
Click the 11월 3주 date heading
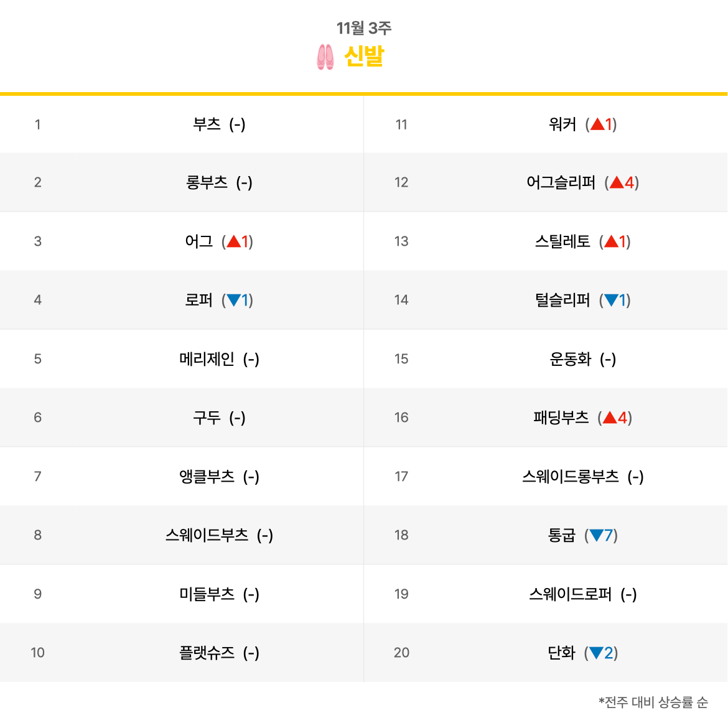coord(364,28)
